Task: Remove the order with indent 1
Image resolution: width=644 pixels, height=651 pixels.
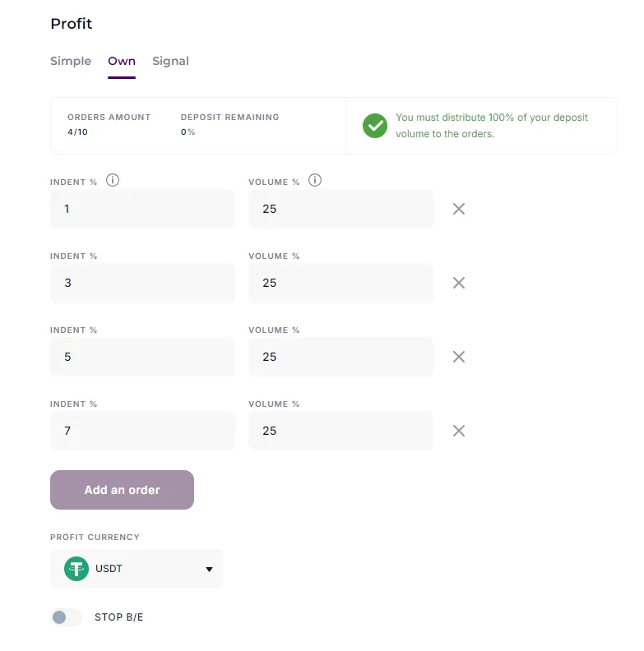Action: [x=459, y=209]
